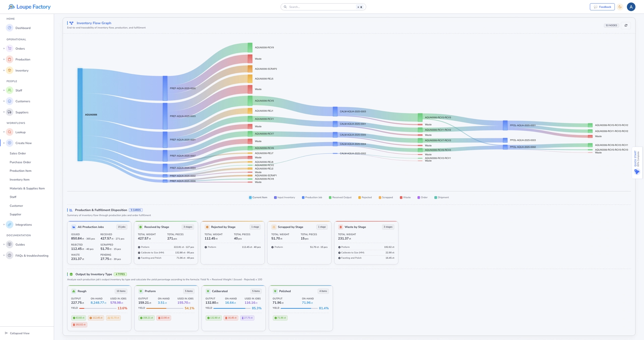Click the Suppliers truck icon

pyautogui.click(x=10, y=112)
